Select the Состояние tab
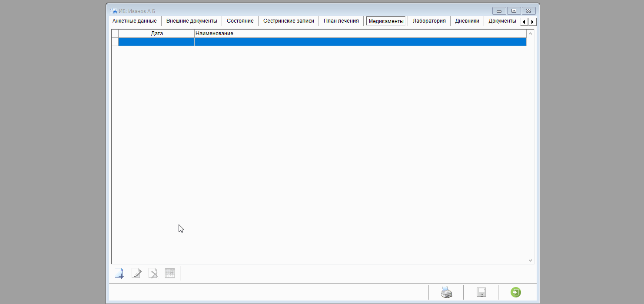Viewport: 644px width, 304px height. click(x=240, y=21)
